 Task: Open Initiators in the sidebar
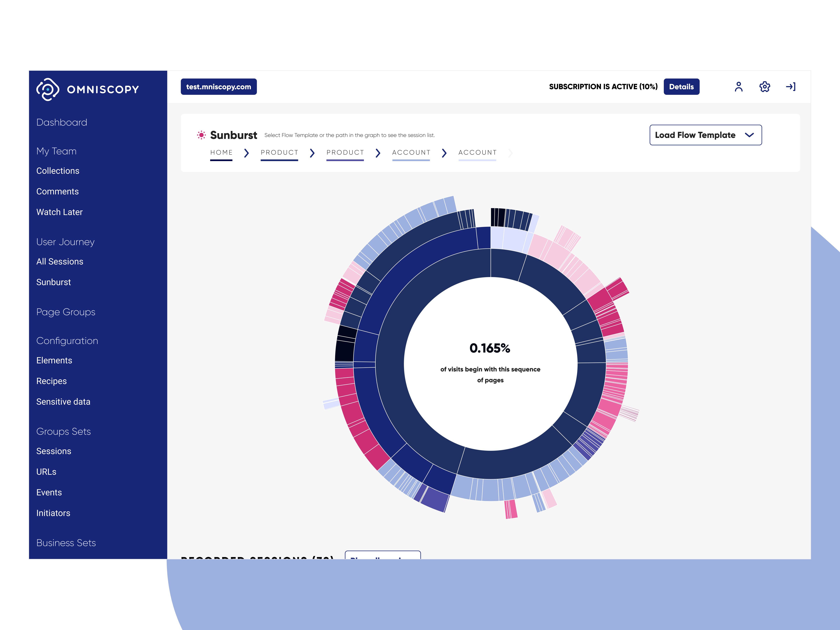[53, 513]
